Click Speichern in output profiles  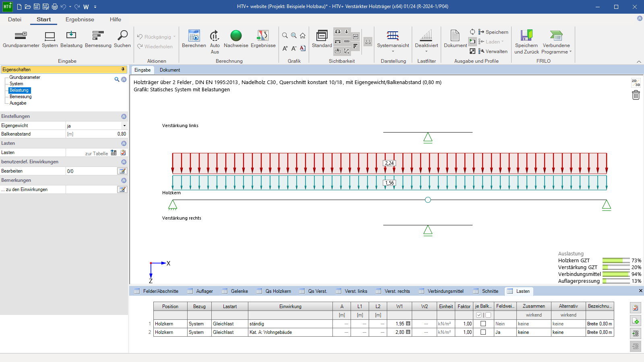[493, 32]
